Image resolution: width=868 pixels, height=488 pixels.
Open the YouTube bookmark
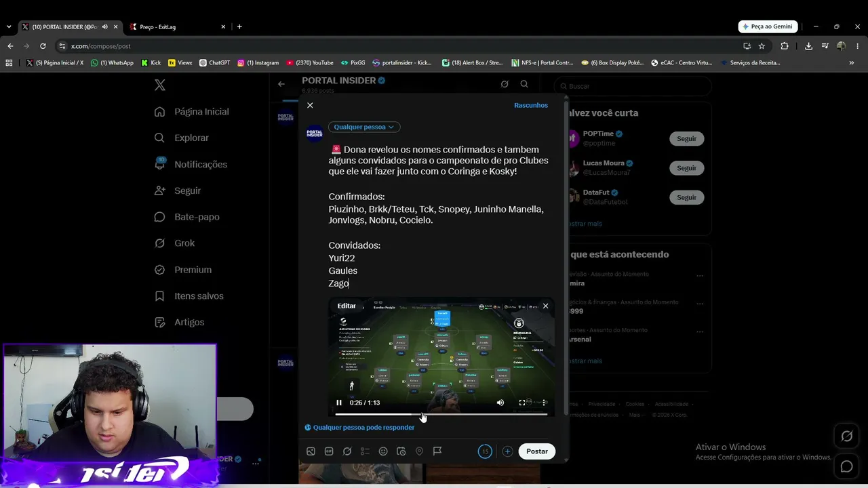309,63
